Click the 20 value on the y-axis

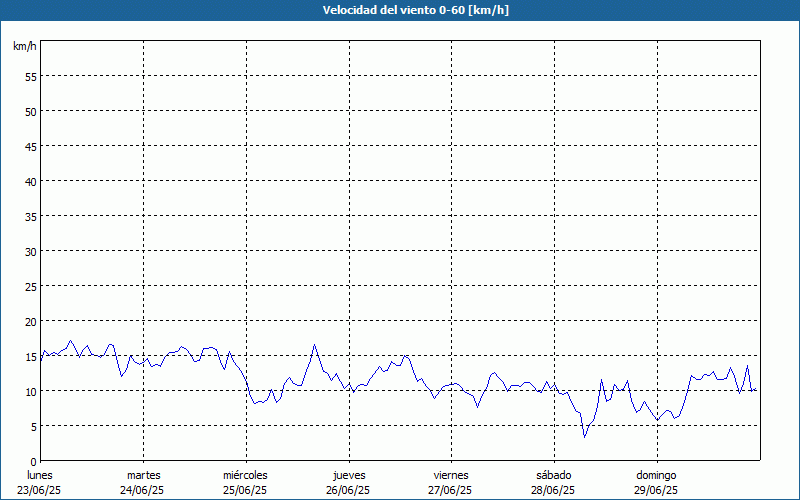(31, 322)
